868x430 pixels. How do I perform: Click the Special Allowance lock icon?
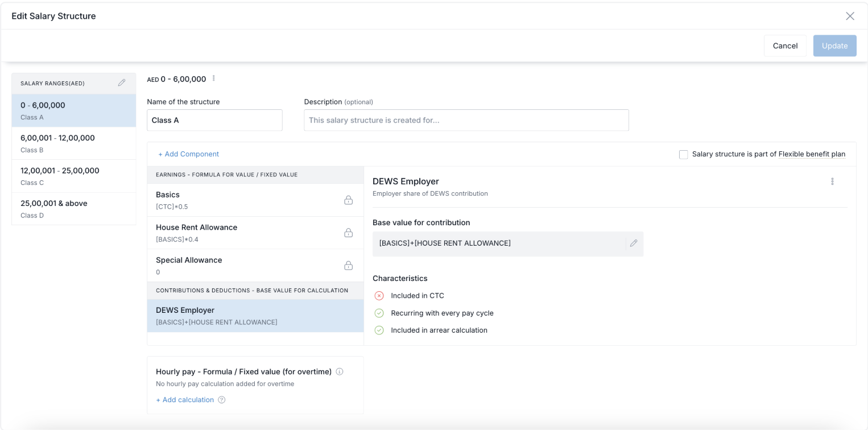click(348, 266)
